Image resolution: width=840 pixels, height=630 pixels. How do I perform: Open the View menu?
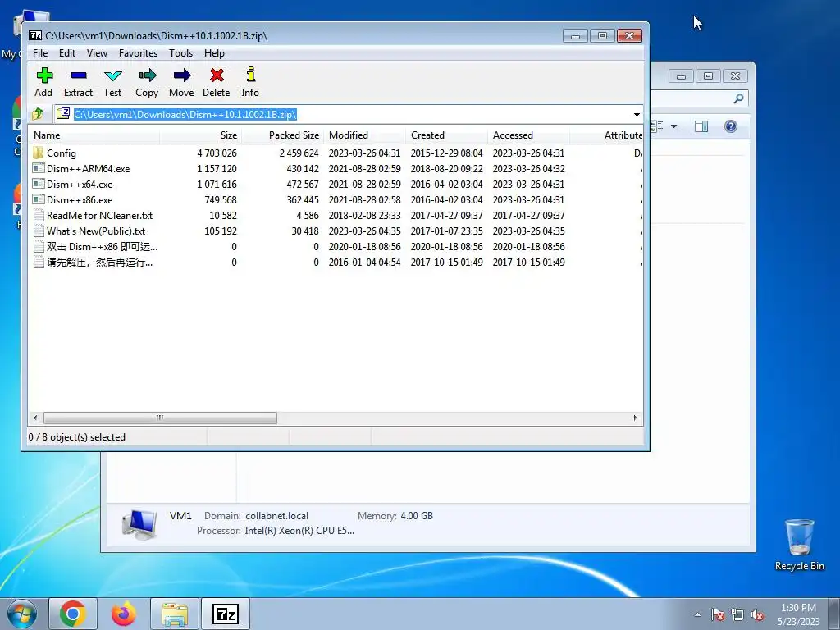click(x=97, y=53)
